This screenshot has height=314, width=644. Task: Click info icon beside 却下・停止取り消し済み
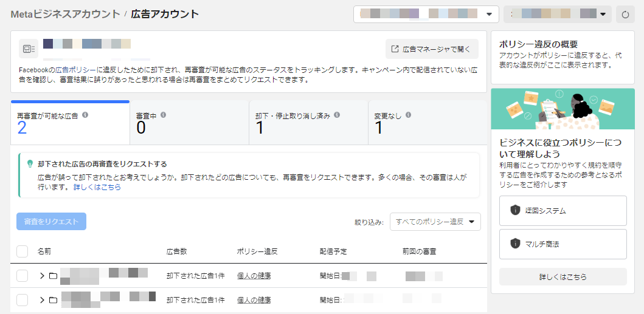pos(337,115)
